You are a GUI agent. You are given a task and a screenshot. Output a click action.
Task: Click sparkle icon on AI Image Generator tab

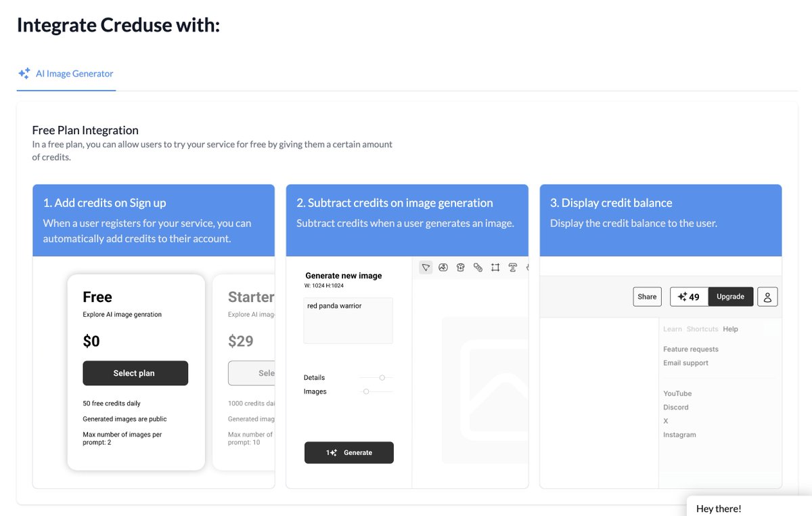(x=24, y=74)
